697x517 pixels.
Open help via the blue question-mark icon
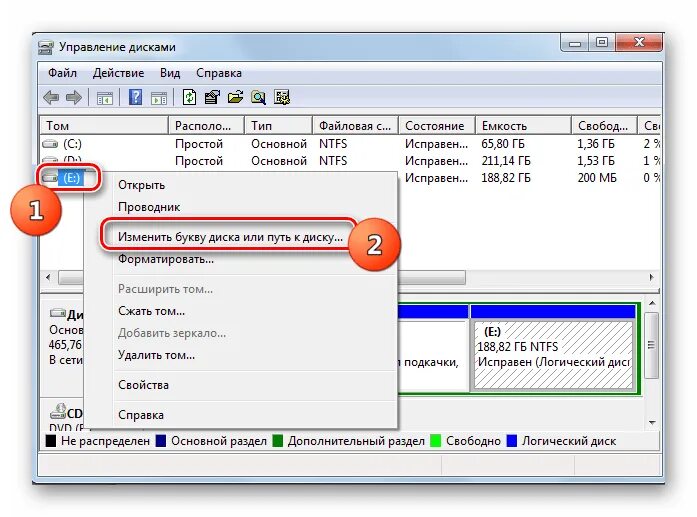[135, 97]
